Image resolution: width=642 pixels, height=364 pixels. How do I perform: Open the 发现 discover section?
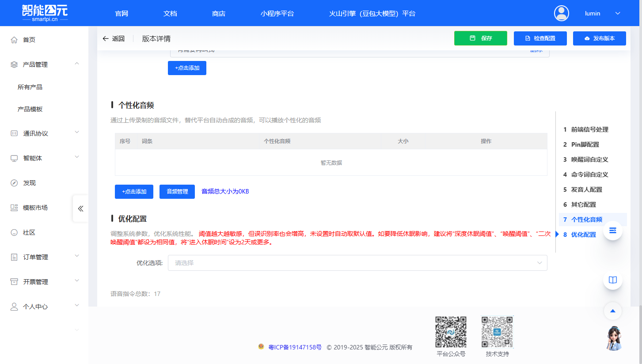click(14, 182)
